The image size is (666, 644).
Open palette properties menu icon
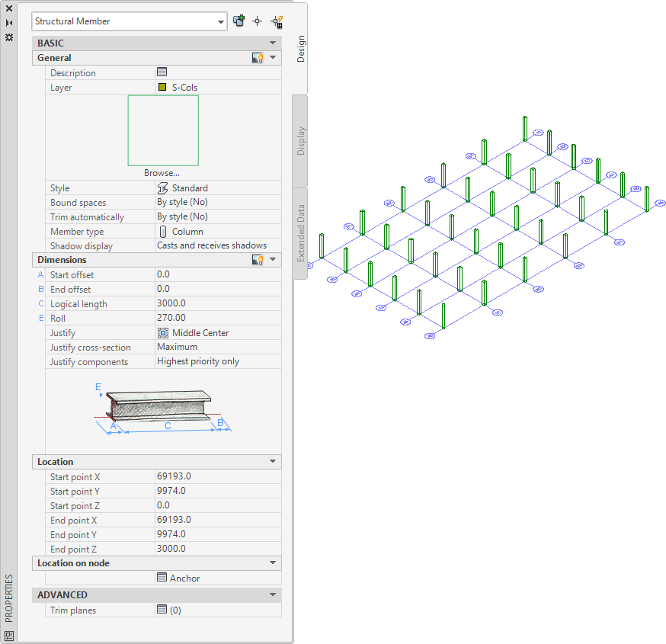[9, 37]
